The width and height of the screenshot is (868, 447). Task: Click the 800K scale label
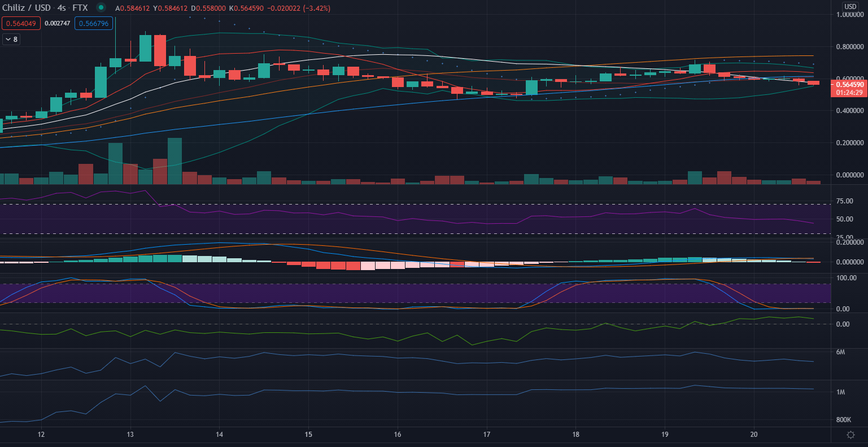click(x=844, y=420)
